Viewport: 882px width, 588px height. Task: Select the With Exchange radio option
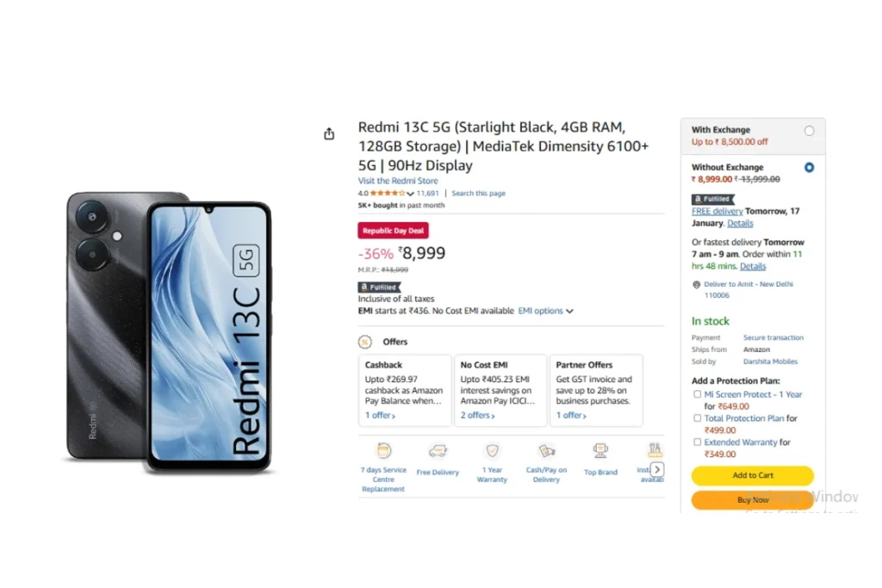click(x=809, y=131)
